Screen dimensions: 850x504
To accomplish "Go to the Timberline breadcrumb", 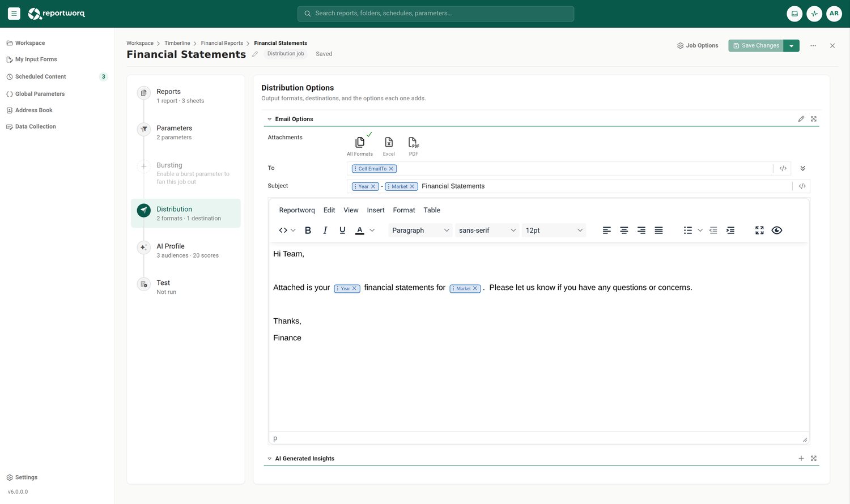I will 177,43.
